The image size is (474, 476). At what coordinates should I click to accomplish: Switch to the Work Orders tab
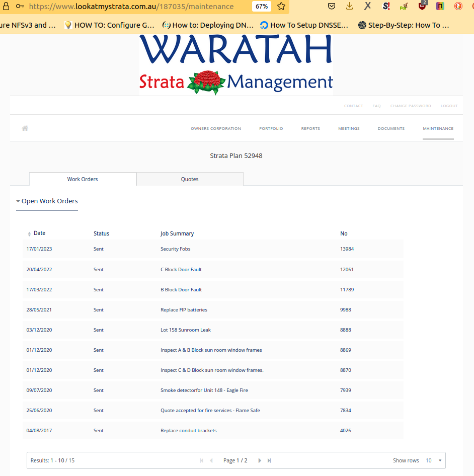(83, 179)
